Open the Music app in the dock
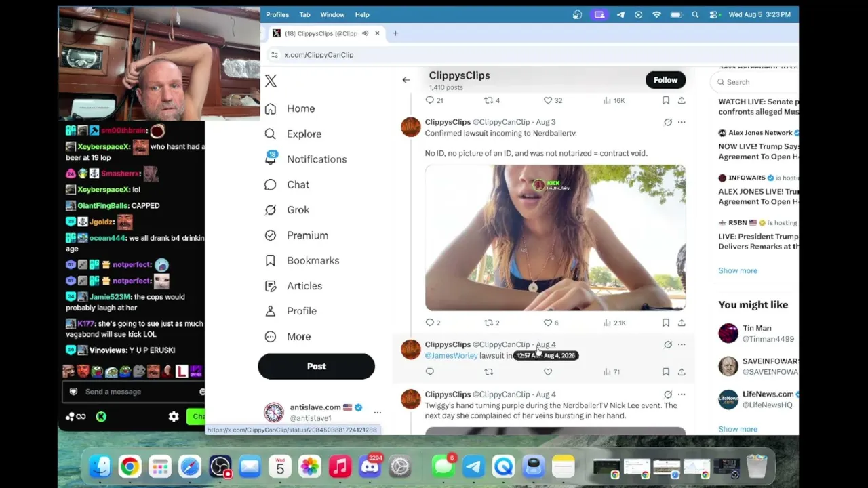 [340, 466]
